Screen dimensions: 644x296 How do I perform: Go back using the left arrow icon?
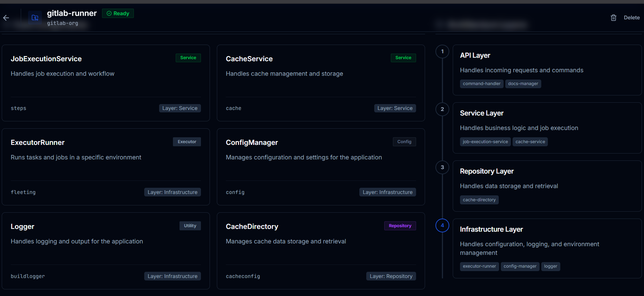tap(6, 18)
